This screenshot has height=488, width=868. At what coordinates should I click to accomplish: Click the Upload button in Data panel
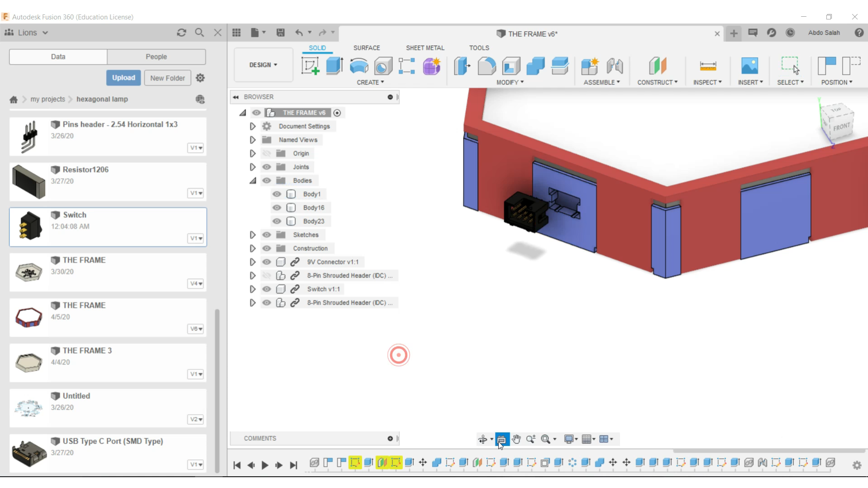pyautogui.click(x=123, y=78)
